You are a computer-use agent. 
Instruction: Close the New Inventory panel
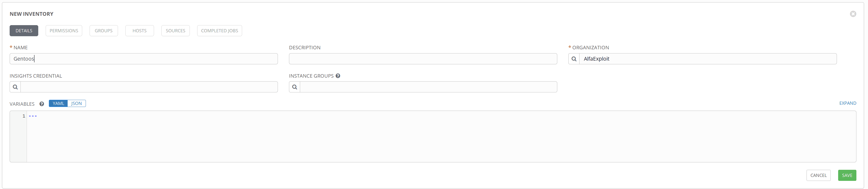point(853,14)
